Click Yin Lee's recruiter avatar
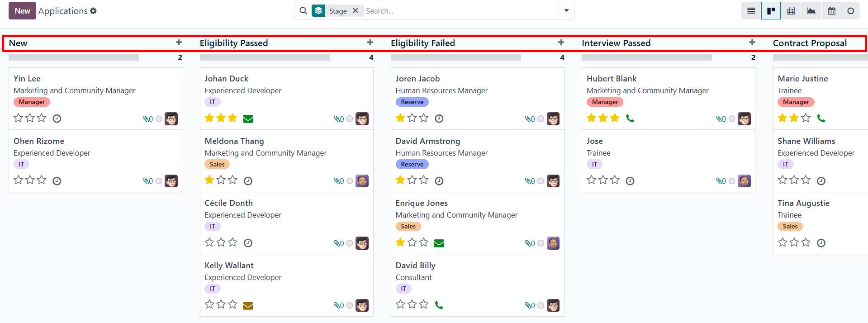This screenshot has width=868, height=323. [171, 119]
